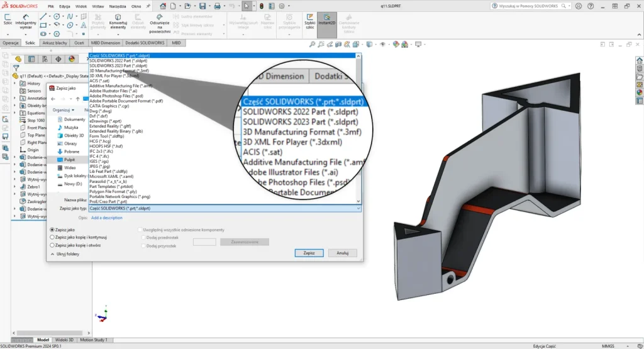The width and height of the screenshot is (644, 349).
Task: Click the Zoom to Fit magnifier icon
Action: tap(312, 45)
